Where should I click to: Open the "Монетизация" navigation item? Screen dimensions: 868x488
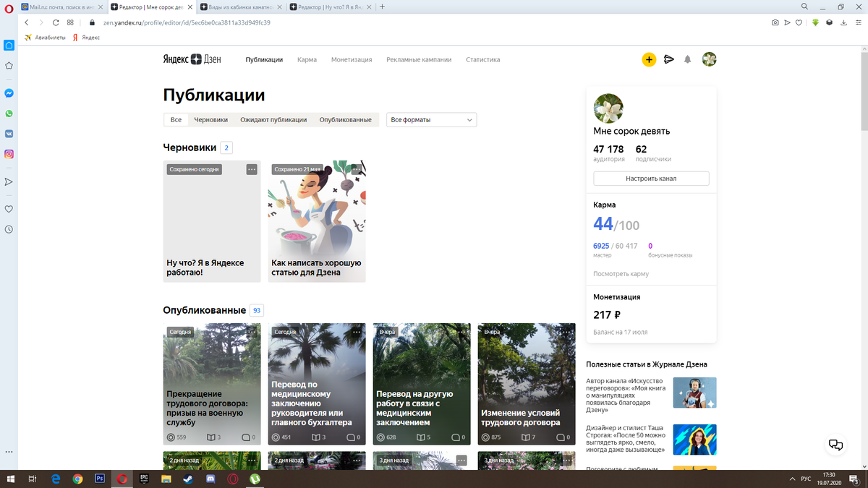(x=352, y=59)
